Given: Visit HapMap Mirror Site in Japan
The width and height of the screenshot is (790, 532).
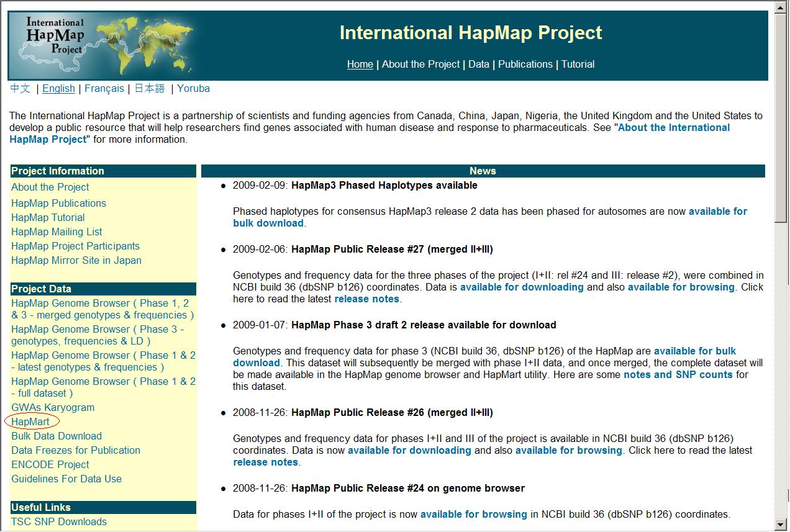Looking at the screenshot, I should tap(76, 261).
